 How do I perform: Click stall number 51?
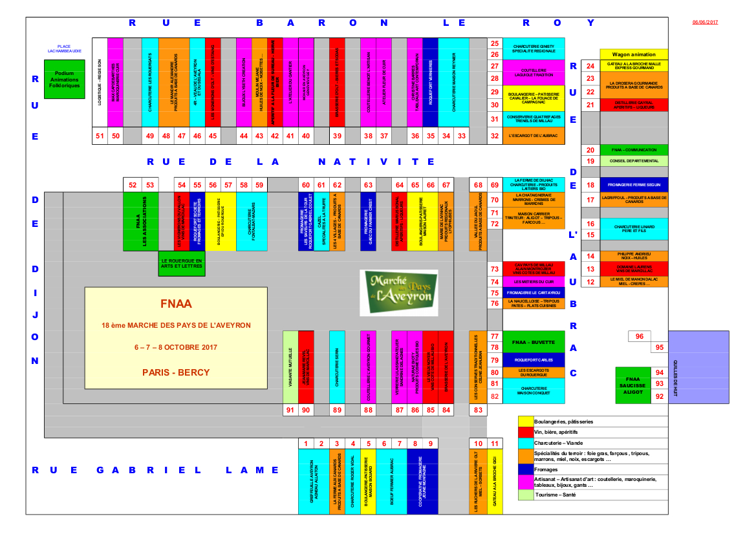click(x=100, y=136)
